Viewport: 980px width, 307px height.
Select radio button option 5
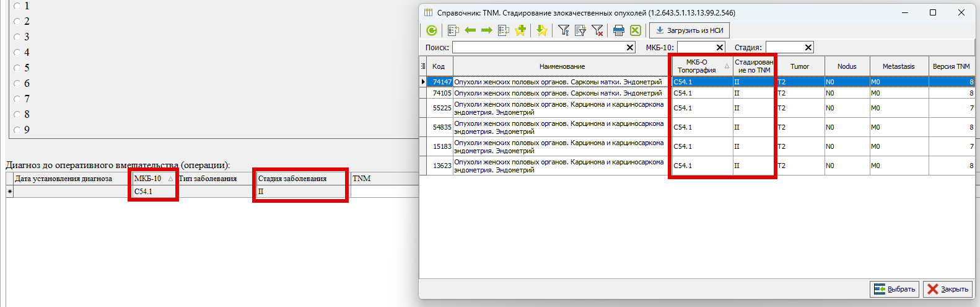pos(17,68)
